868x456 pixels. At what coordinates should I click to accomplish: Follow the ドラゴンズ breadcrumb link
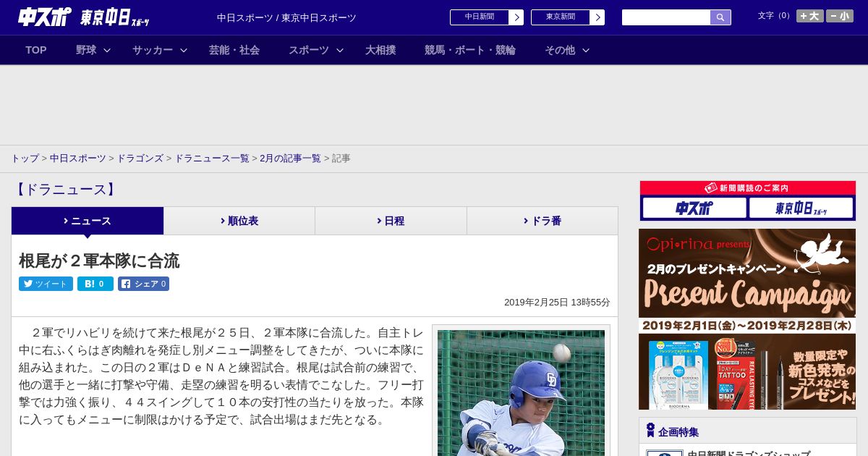[140, 158]
